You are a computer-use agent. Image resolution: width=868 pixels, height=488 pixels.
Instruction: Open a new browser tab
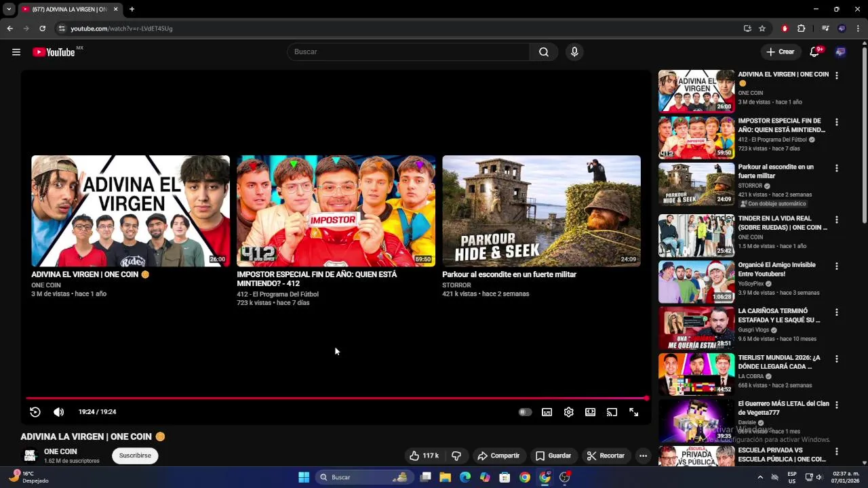[x=132, y=9]
